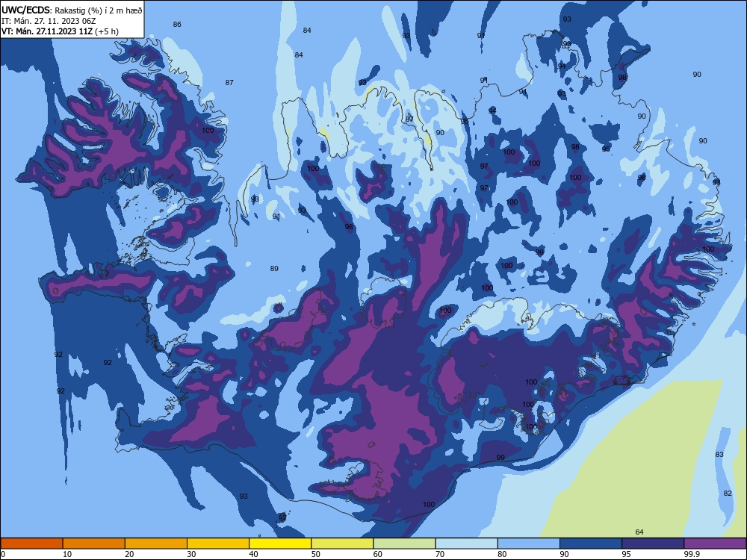Click the humidity value 64 over the sea
This screenshot has width=747, height=560.
pos(639,532)
